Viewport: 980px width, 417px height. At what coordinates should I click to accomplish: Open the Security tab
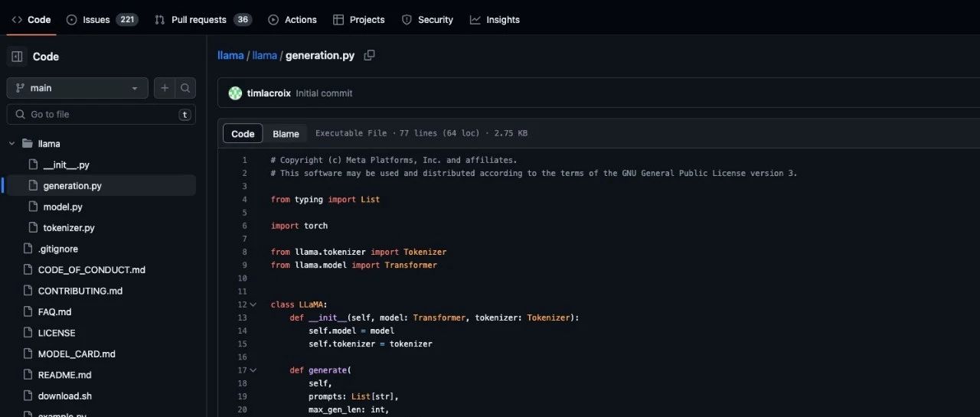427,19
